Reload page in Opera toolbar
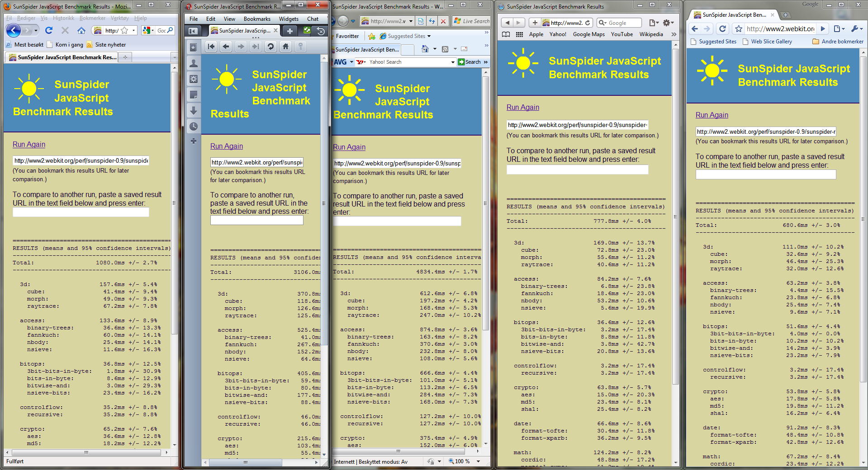The width and height of the screenshot is (868, 470). [270, 47]
